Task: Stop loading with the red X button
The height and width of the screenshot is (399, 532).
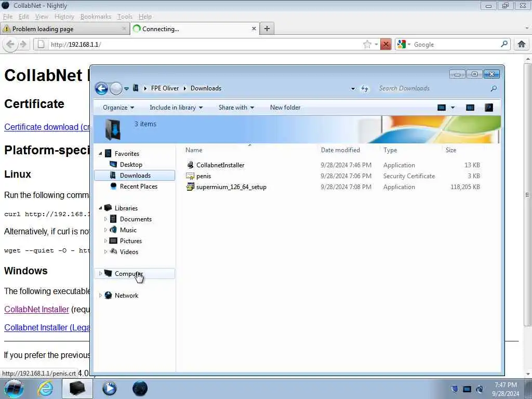Action: pos(386,45)
